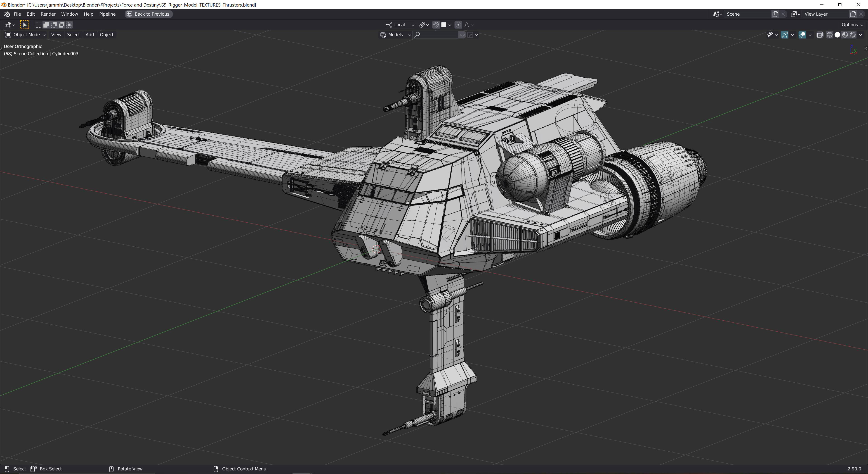
Task: Open the viewport shading options dropdown
Action: tap(860, 35)
